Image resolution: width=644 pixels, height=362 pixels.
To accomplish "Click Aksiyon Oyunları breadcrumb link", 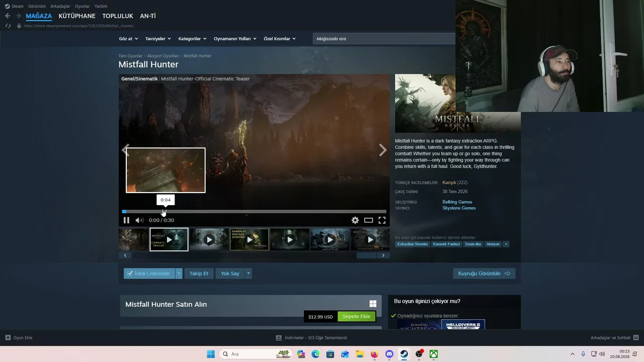I will coord(163,56).
